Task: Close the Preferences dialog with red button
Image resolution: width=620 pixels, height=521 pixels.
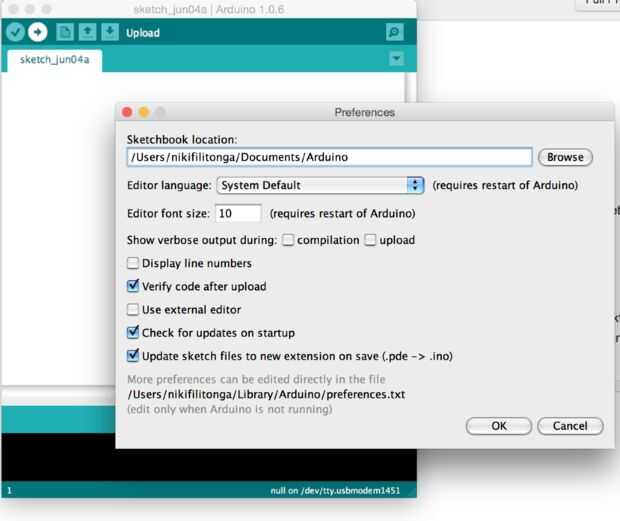Action: (x=127, y=112)
